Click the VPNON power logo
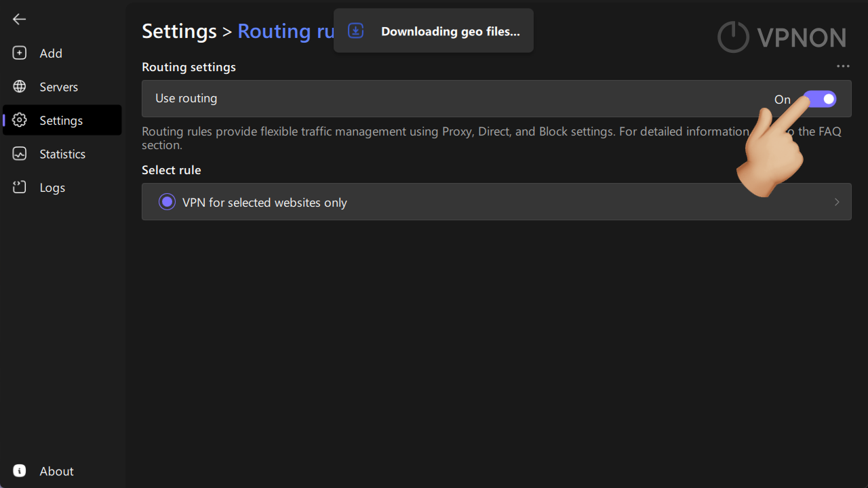The width and height of the screenshot is (868, 488). [x=733, y=37]
